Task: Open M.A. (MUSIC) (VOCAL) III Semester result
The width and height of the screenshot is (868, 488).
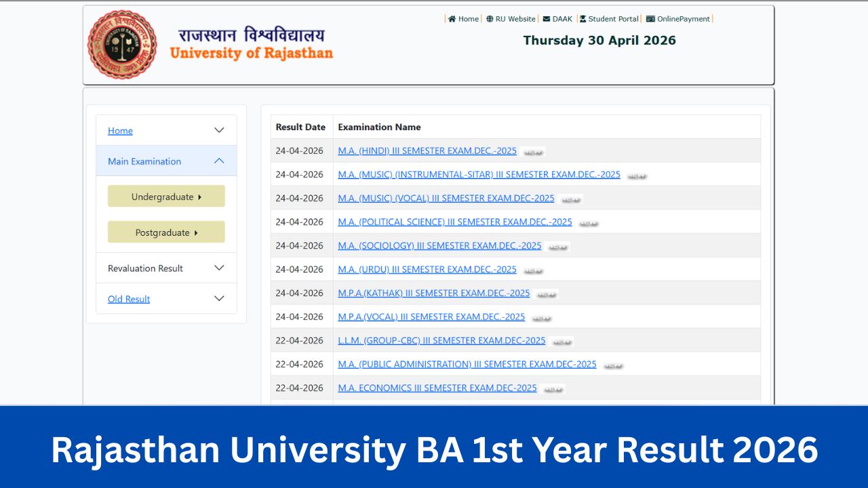Action: click(446, 198)
